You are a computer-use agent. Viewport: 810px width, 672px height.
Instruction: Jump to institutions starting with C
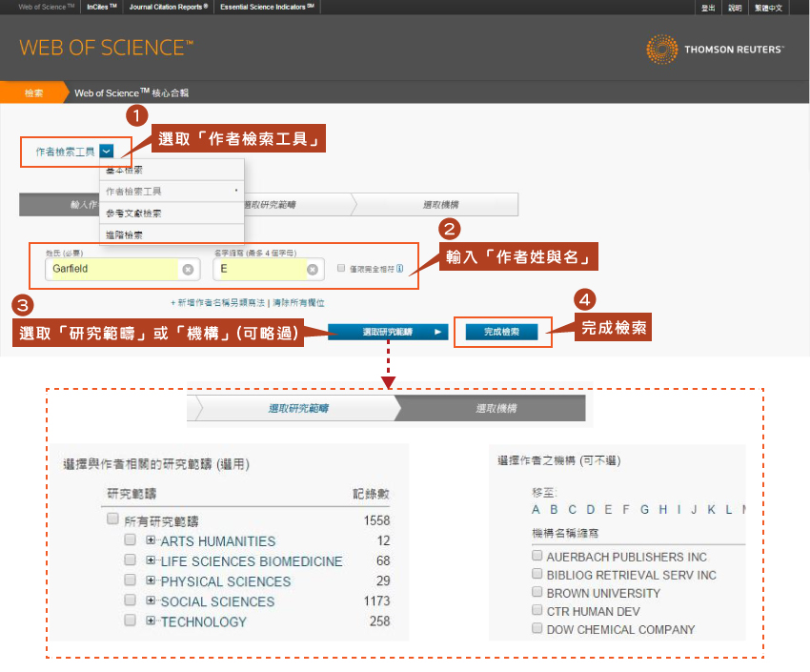tap(573, 509)
